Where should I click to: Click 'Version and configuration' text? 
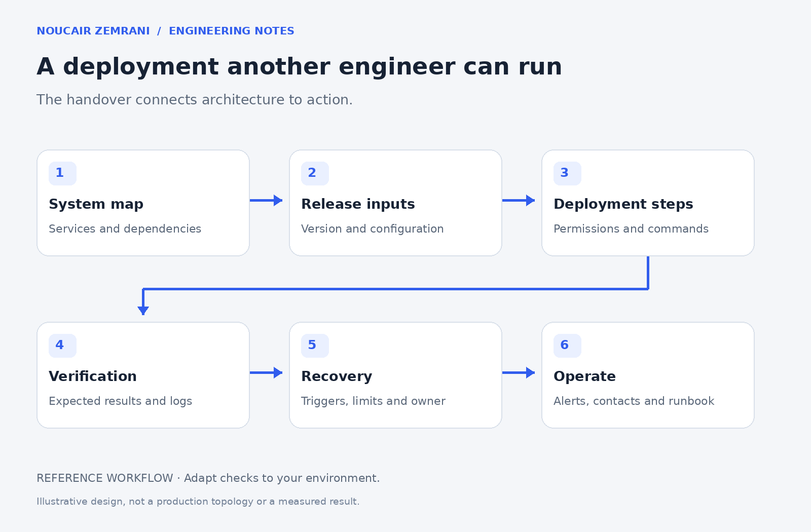372,229
